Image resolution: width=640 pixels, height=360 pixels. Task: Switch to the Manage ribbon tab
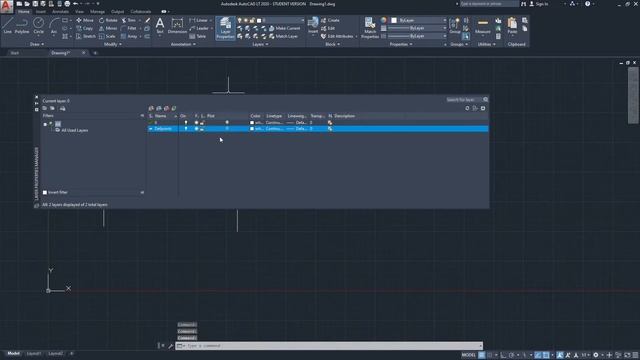(97, 12)
